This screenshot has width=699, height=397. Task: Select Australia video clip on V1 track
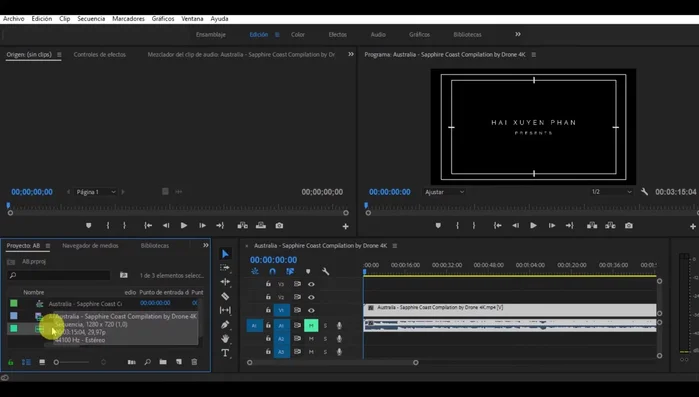(x=510, y=310)
